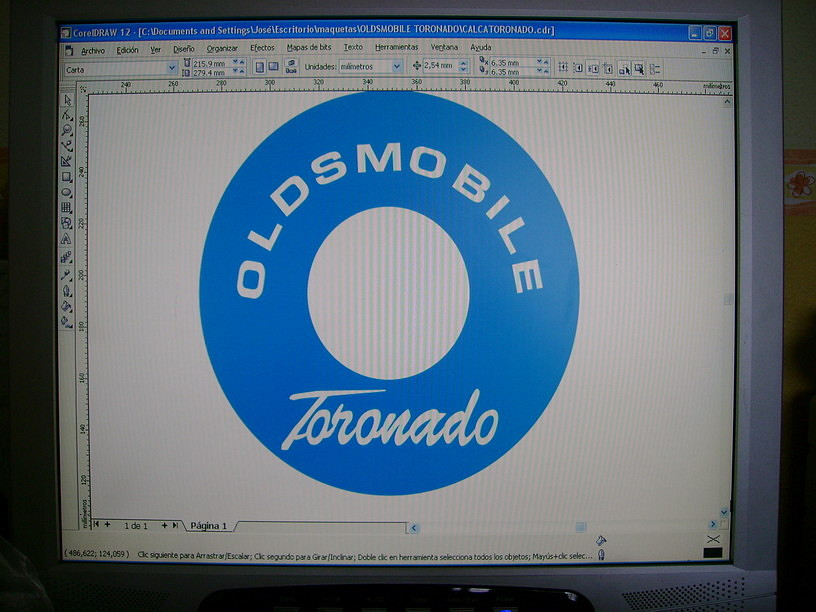The height and width of the screenshot is (612, 816).
Task: Select the Eyedropper tool
Action: (67, 274)
